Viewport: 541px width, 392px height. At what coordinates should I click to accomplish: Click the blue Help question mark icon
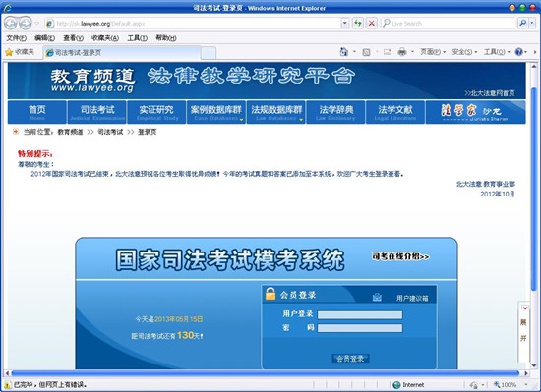[x=518, y=52]
